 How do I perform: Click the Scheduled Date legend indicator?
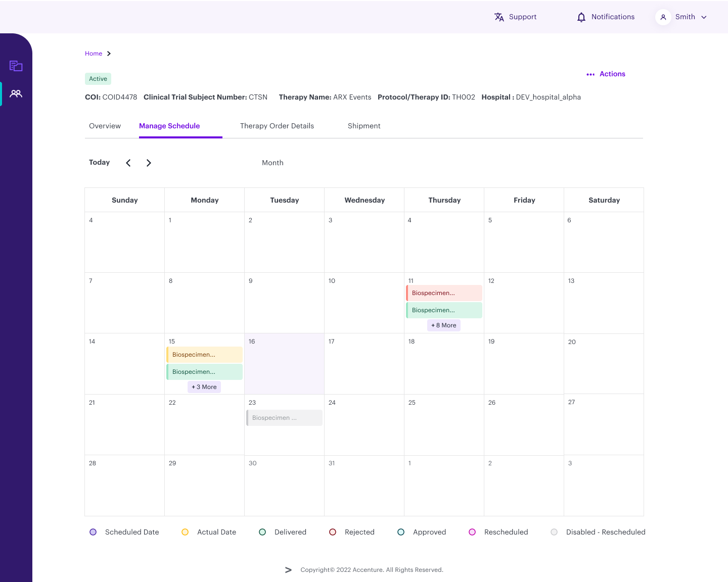(x=93, y=532)
